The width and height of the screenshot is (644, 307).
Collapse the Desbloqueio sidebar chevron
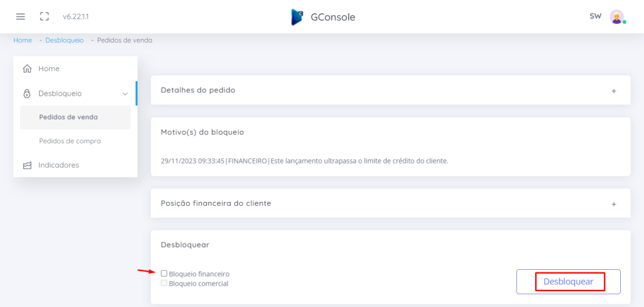tap(125, 94)
